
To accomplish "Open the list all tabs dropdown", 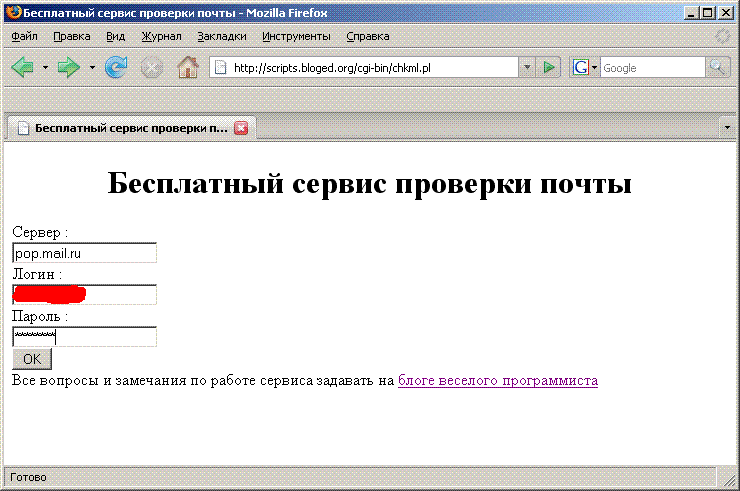I will (x=727, y=128).
